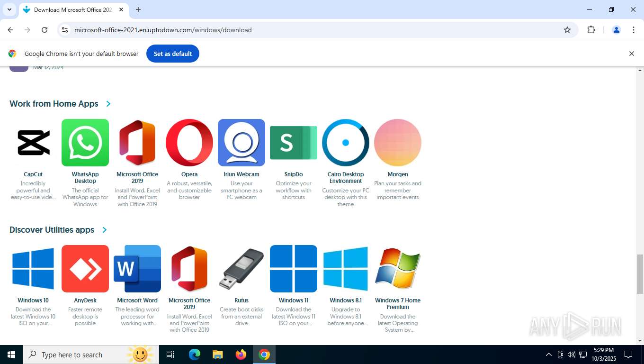View site information icon in address bar
This screenshot has height=364, width=644.
coord(65,30)
